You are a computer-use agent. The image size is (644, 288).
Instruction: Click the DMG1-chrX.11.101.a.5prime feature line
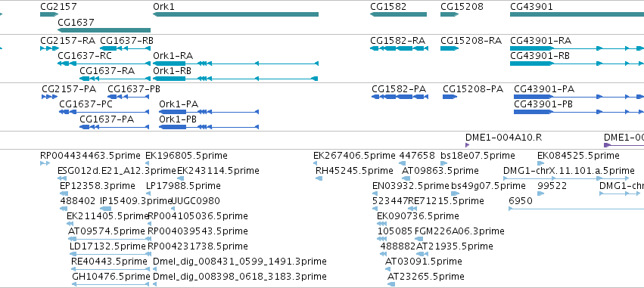click(566, 178)
